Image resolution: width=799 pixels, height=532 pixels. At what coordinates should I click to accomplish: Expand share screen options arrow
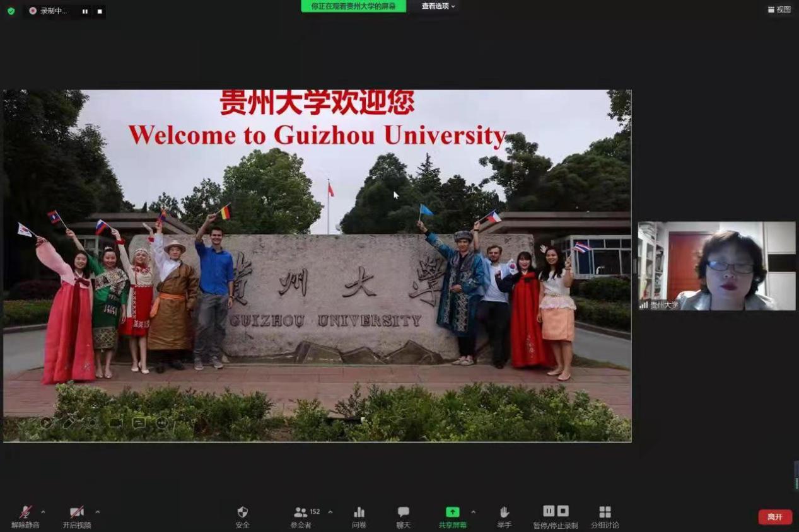coord(473,511)
